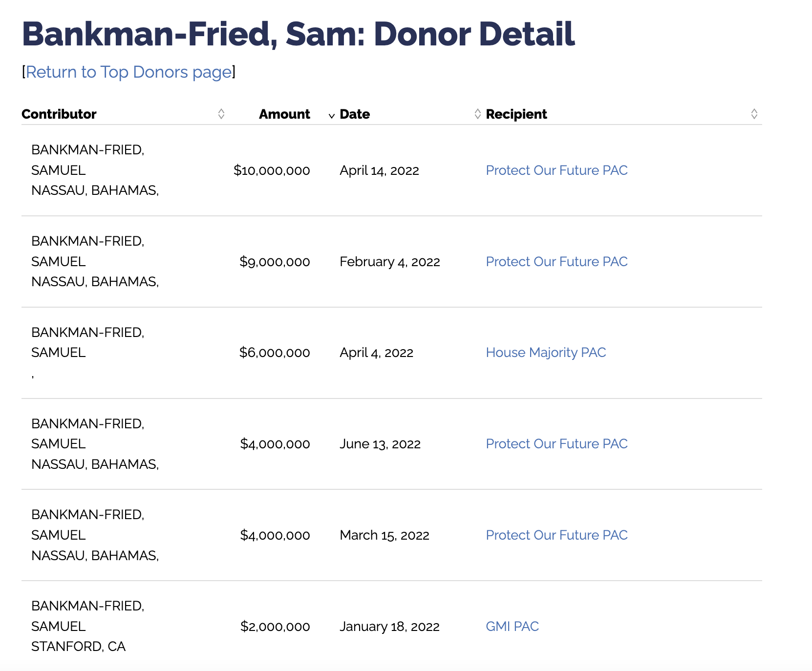Open the GMI PAC recipient link
Viewport: 812px width, 671px height.
tap(512, 626)
